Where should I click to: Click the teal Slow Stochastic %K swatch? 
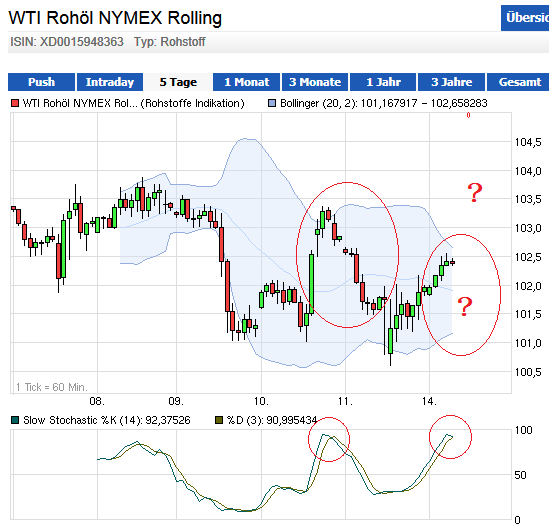15,420
